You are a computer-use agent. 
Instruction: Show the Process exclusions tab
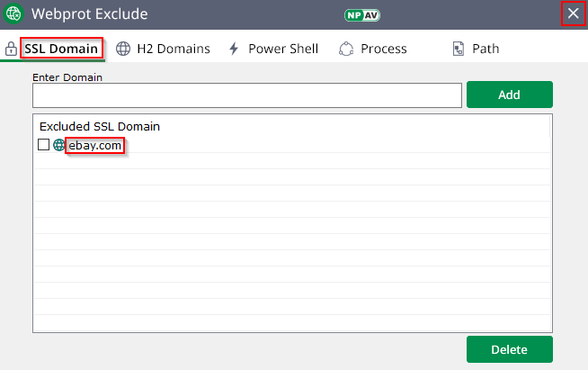[384, 49]
